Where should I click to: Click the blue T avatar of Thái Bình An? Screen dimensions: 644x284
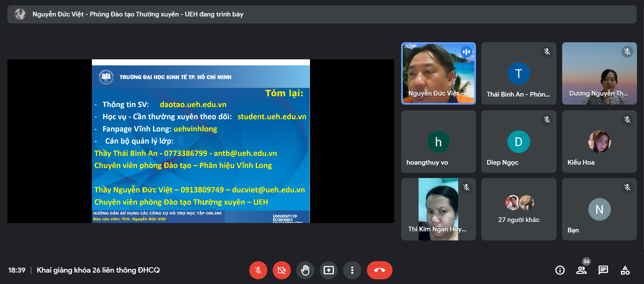point(519,73)
